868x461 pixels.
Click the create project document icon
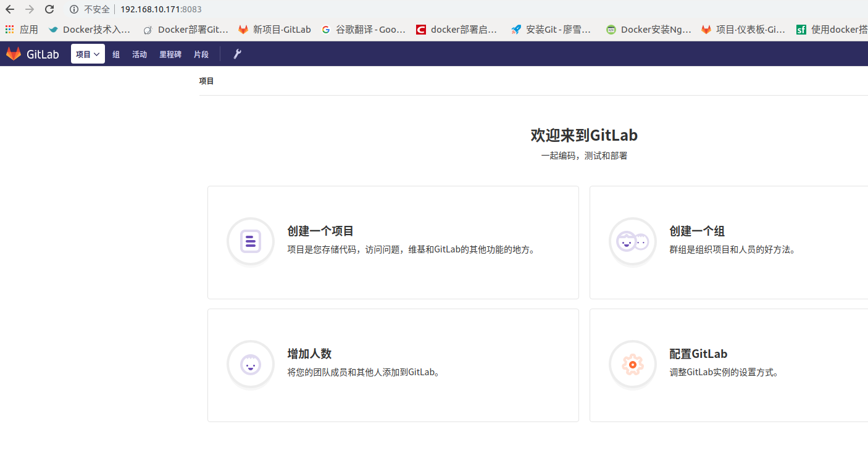250,241
